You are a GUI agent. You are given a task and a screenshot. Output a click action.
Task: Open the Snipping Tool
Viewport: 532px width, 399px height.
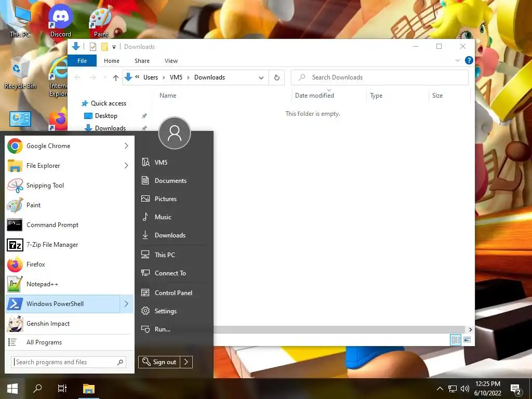pyautogui.click(x=70, y=185)
